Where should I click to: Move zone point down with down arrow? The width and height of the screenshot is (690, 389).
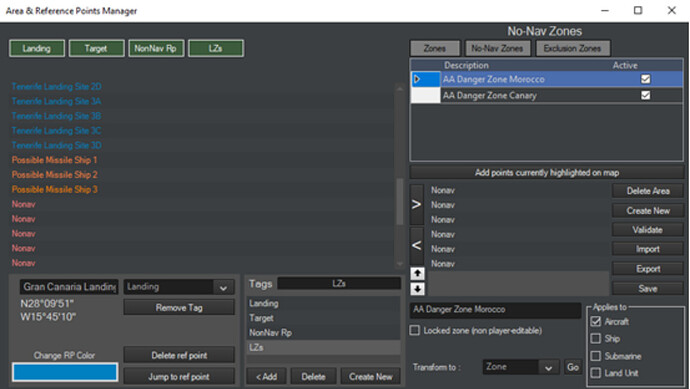[x=417, y=289]
